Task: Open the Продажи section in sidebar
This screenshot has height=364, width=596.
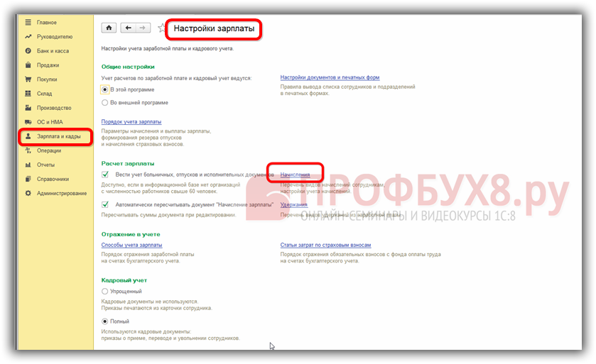Action: tap(48, 65)
